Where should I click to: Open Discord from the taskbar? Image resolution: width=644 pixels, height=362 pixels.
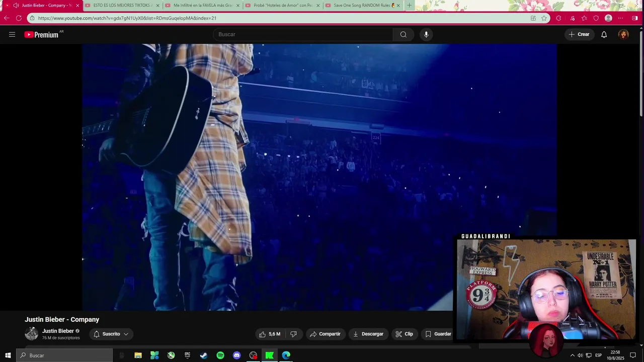click(237, 355)
